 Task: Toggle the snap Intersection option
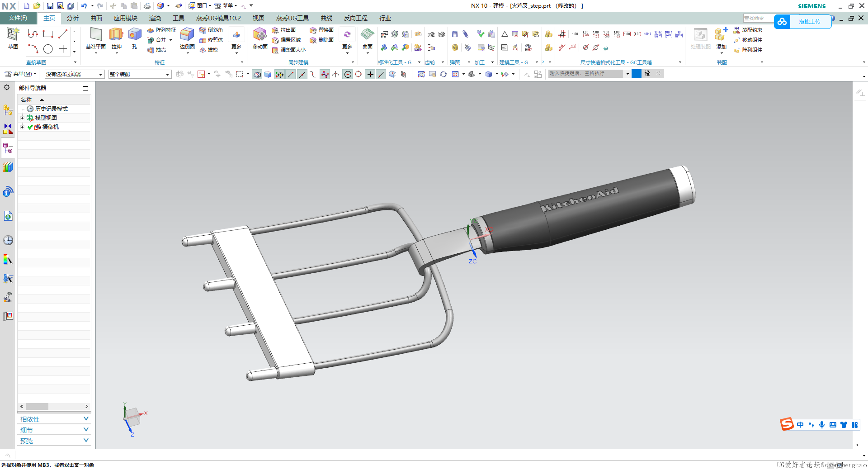[336, 74]
